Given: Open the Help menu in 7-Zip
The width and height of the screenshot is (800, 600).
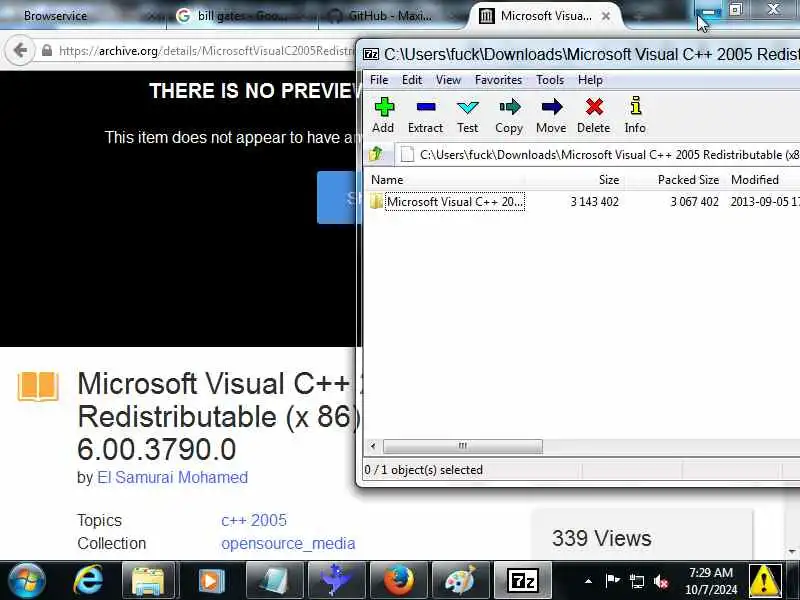Looking at the screenshot, I should tap(590, 80).
